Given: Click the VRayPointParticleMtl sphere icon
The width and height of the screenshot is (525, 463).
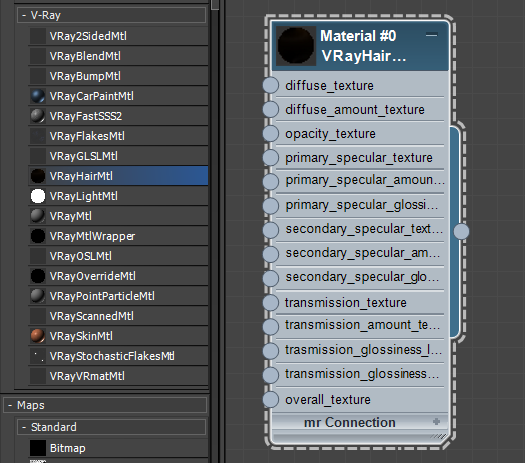Looking at the screenshot, I should (38, 296).
